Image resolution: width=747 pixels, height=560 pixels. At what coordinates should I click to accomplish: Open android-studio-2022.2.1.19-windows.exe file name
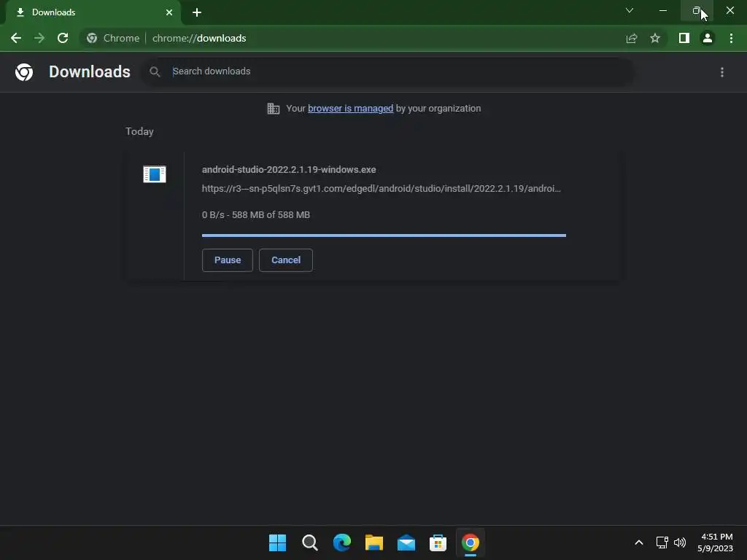[289, 169]
